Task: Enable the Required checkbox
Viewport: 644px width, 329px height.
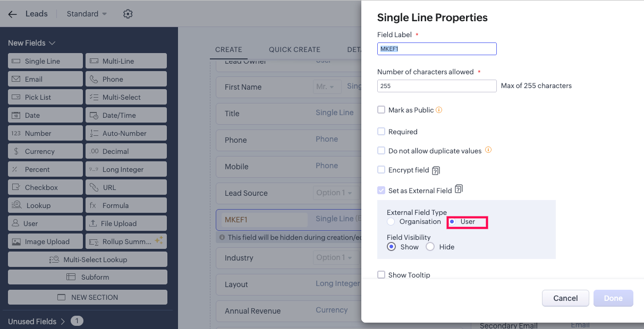Action: (x=381, y=132)
